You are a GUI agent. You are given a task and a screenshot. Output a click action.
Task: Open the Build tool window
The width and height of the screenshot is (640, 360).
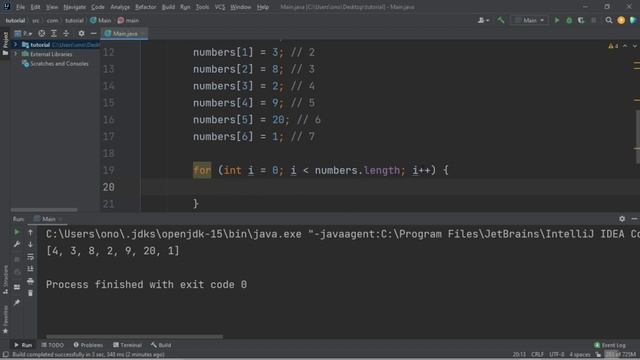(161, 345)
